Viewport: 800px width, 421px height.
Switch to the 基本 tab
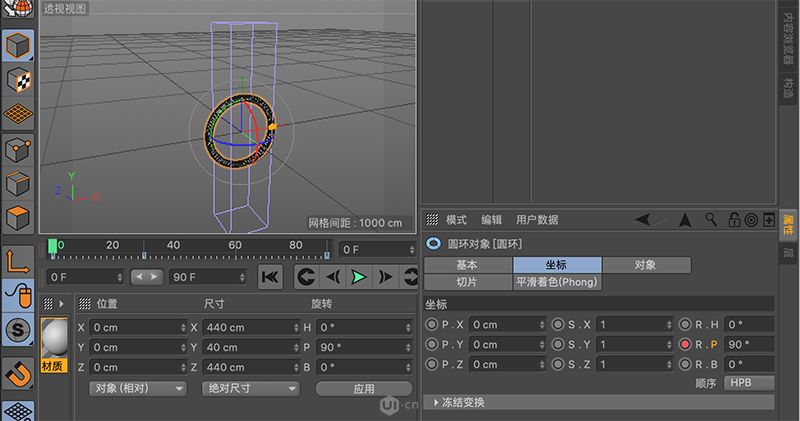click(x=467, y=265)
